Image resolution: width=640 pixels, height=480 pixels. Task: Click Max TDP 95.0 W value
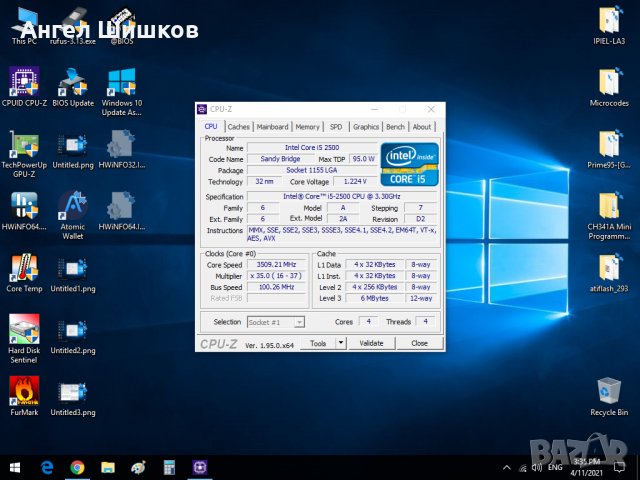point(363,159)
